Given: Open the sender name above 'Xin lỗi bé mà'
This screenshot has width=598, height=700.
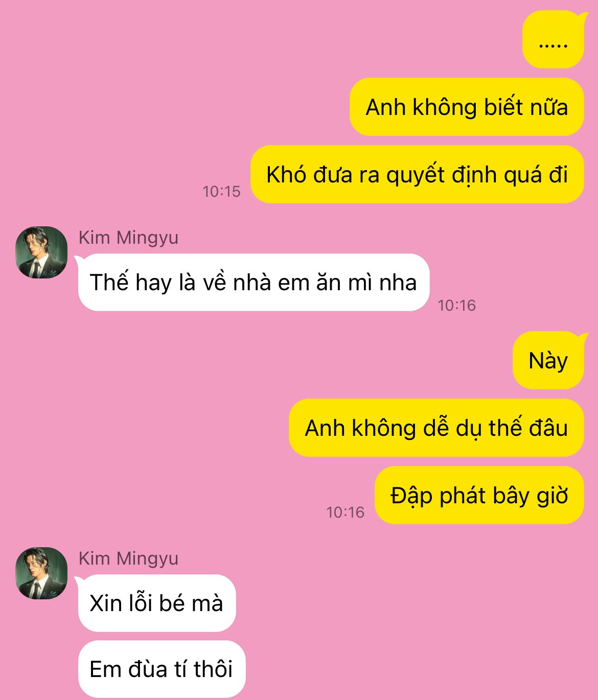Looking at the screenshot, I should pos(128,558).
